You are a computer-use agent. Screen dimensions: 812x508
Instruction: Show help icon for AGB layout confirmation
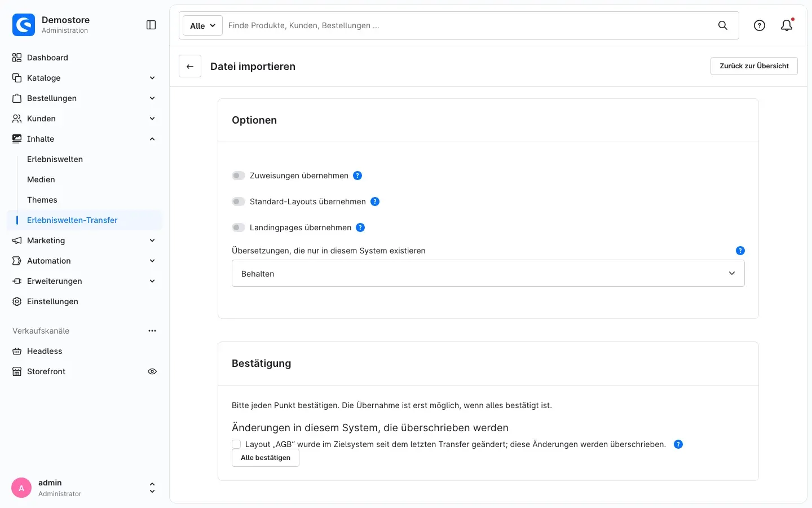click(x=678, y=444)
